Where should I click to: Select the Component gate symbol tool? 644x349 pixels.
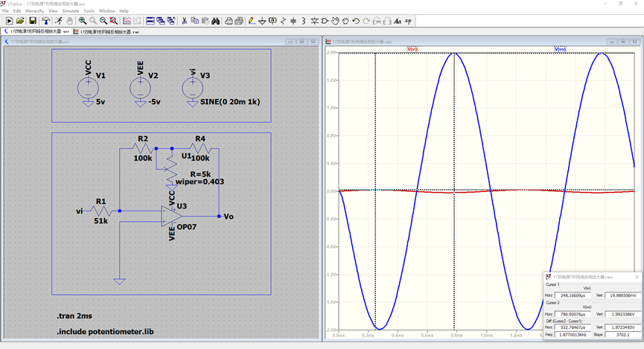(x=325, y=21)
